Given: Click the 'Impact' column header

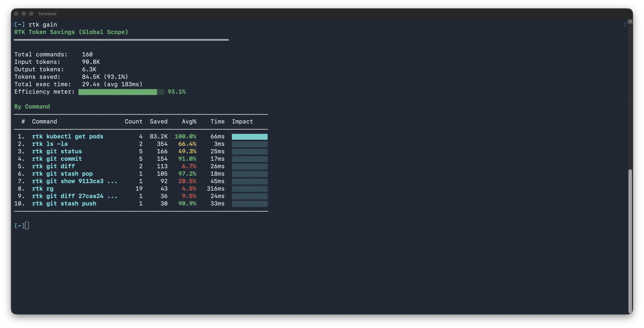Looking at the screenshot, I should [x=243, y=122].
